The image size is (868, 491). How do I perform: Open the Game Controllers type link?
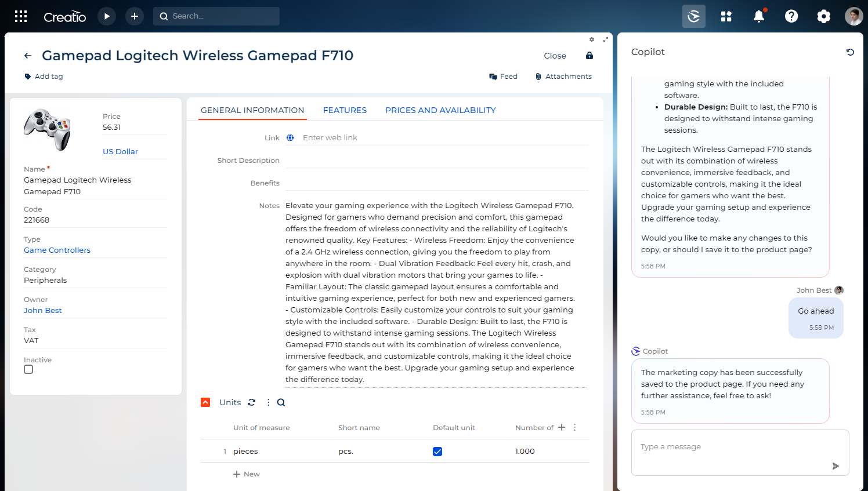click(57, 250)
